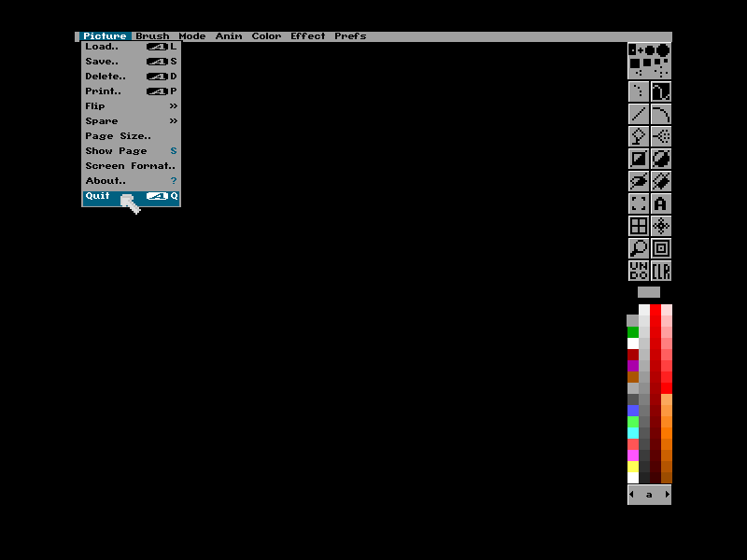Pick the airbrush spray tool
The width and height of the screenshot is (747, 560).
point(661,136)
